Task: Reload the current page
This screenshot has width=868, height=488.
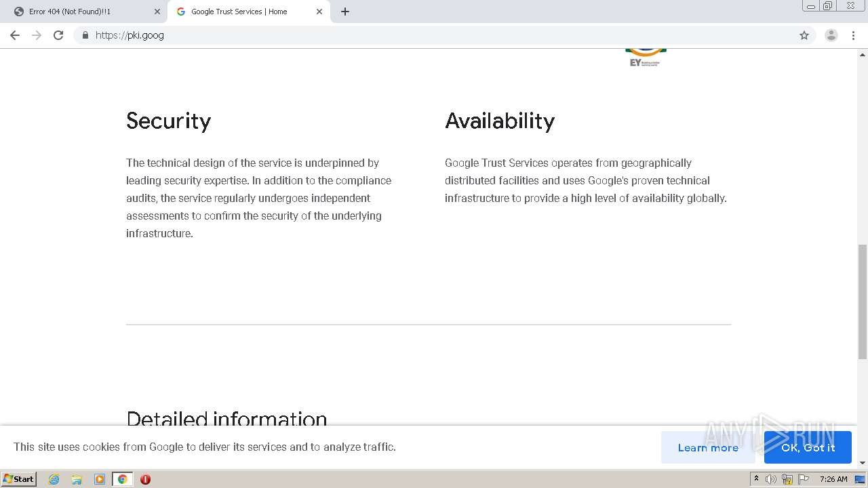Action: pos(58,35)
